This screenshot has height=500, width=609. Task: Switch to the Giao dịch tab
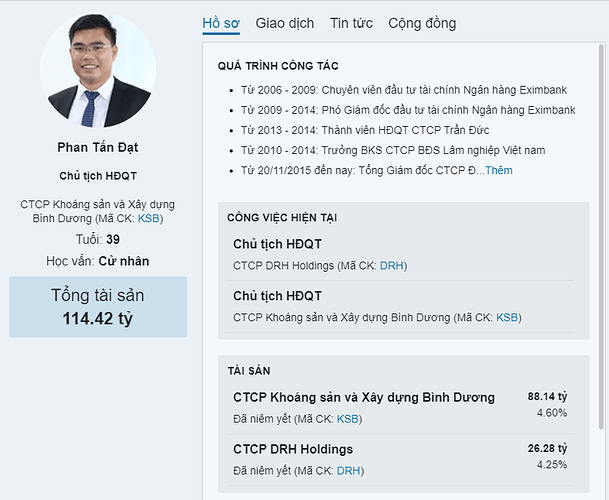pos(285,23)
